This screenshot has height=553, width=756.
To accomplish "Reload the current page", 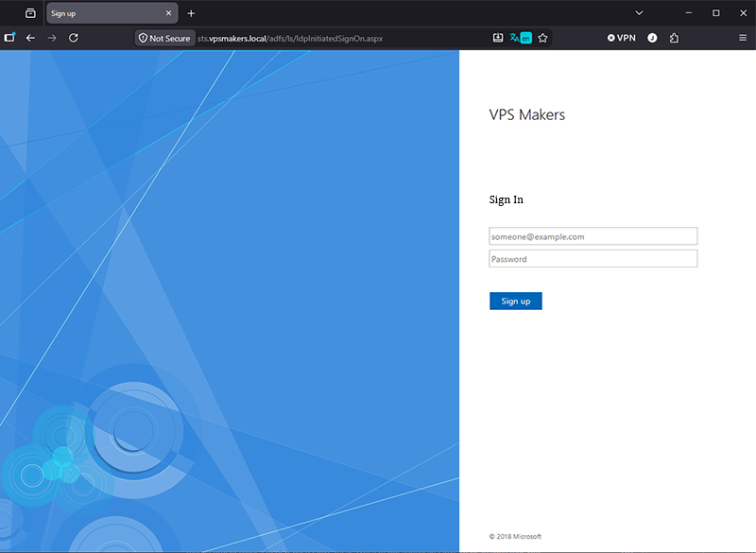I will 74,38.
